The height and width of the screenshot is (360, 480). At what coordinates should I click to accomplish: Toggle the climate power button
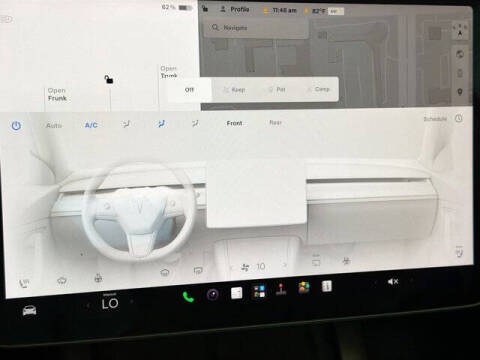[x=16, y=126]
